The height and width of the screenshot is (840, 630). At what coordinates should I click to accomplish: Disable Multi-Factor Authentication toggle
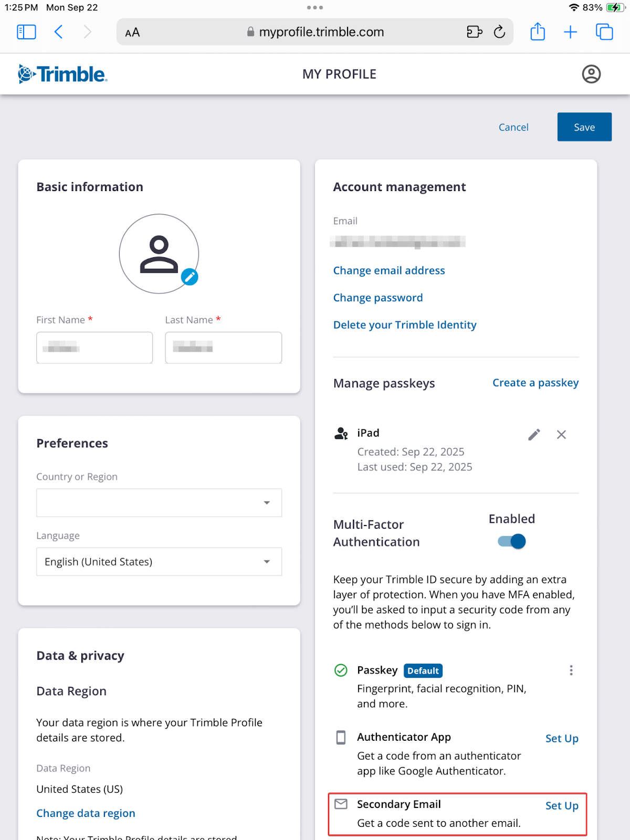[x=512, y=541]
